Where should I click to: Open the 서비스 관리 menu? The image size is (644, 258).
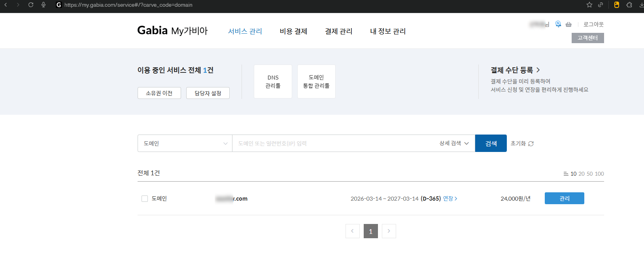click(x=245, y=31)
